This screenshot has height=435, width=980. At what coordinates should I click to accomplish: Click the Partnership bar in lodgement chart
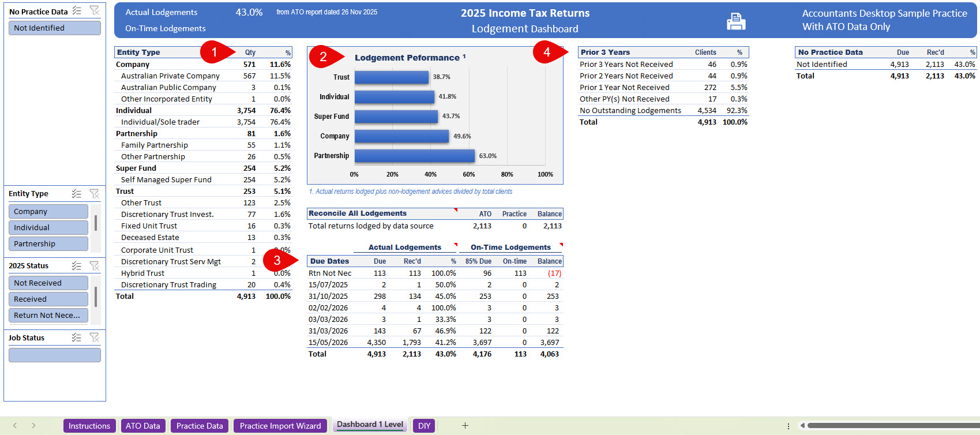(x=414, y=156)
